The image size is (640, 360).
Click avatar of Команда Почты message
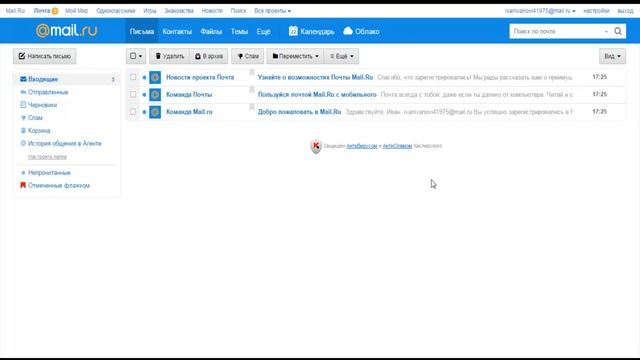tap(155, 94)
